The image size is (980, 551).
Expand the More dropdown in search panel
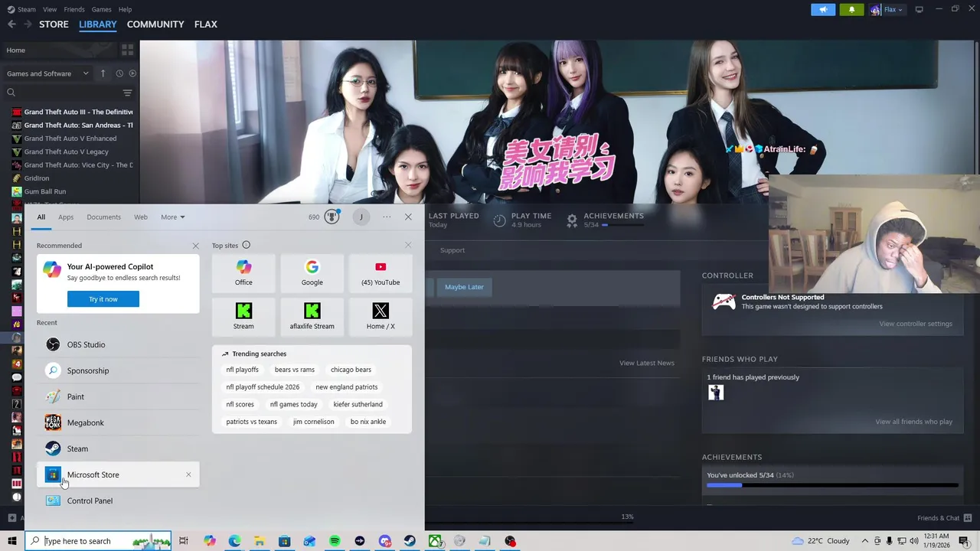pyautogui.click(x=173, y=217)
